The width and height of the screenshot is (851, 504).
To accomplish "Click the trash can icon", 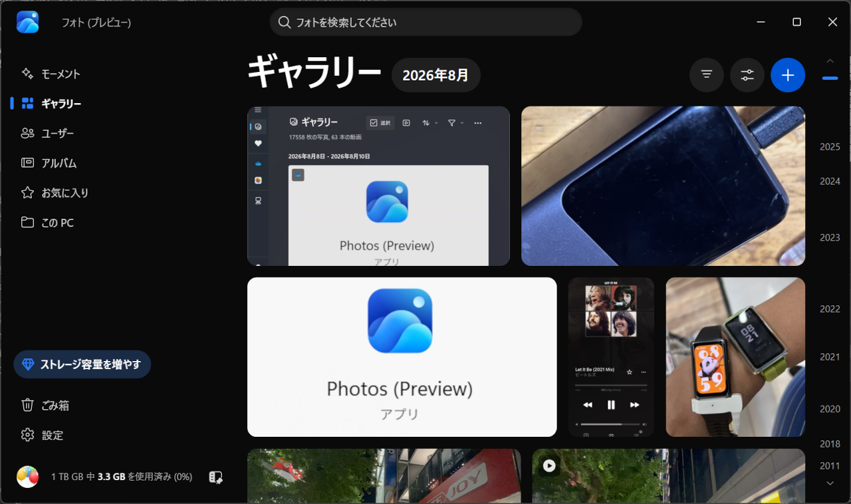I will point(27,405).
